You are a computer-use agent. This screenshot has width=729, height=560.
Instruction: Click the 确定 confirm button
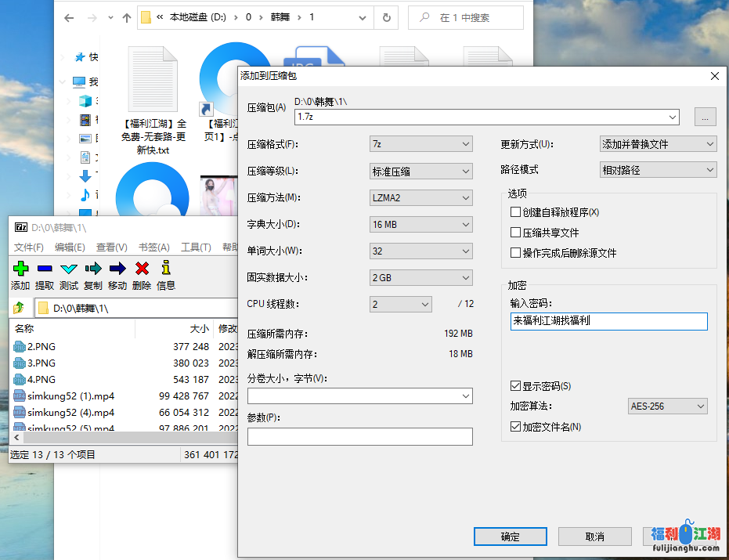pyautogui.click(x=510, y=537)
